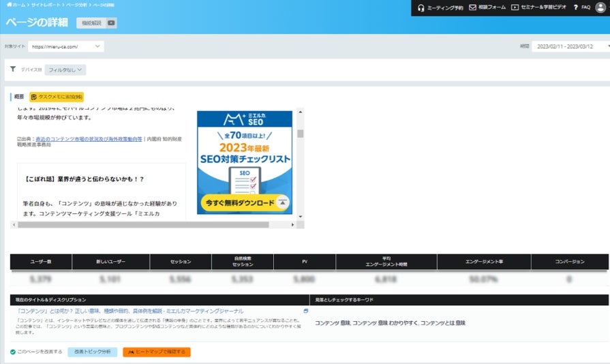Click the yellow add to task memo button
The height and width of the screenshot is (364, 610).
[x=57, y=96]
